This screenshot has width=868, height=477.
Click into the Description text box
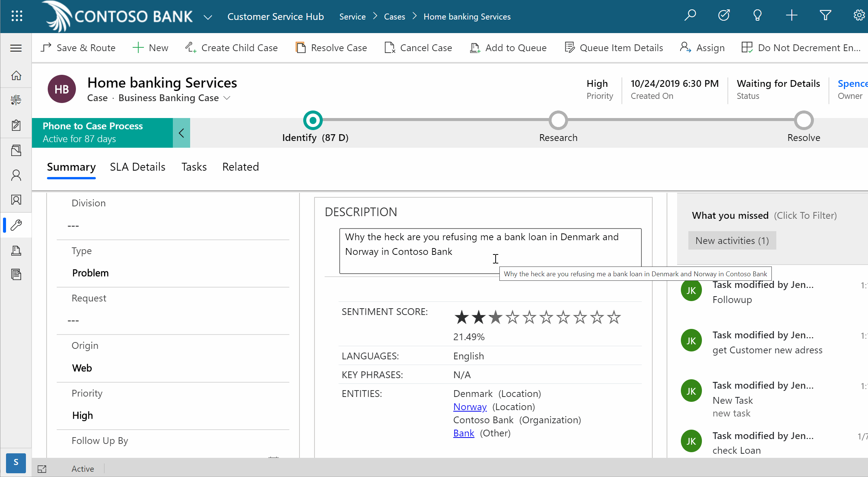pos(490,251)
